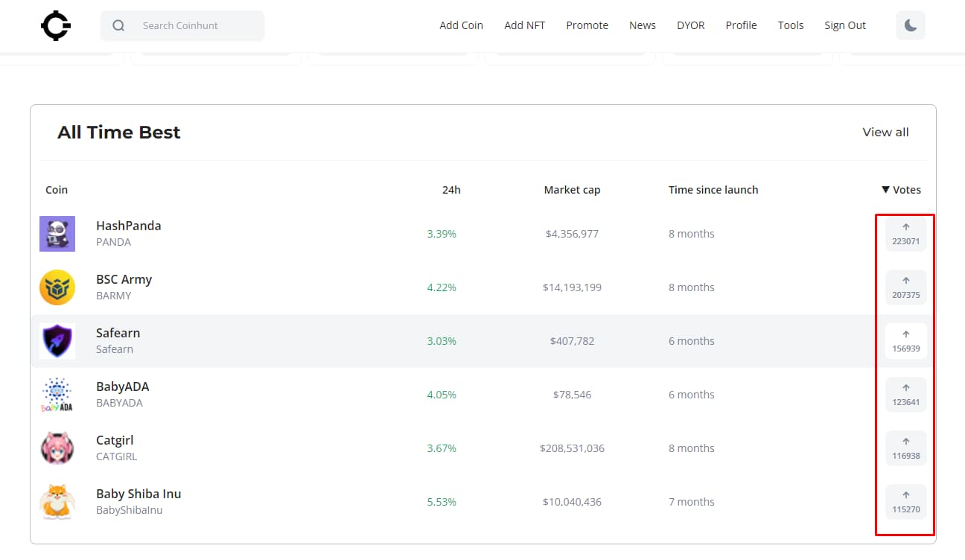Click the Catgirl coin avatar

(x=57, y=448)
